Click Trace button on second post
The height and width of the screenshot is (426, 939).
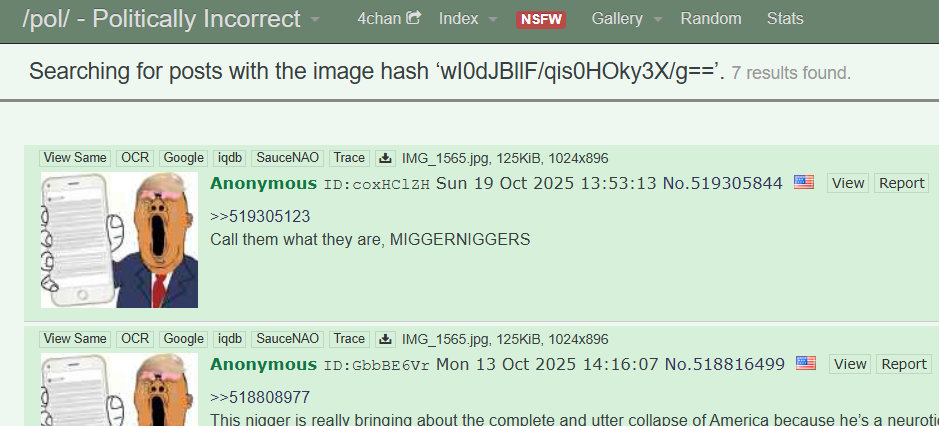coord(349,339)
